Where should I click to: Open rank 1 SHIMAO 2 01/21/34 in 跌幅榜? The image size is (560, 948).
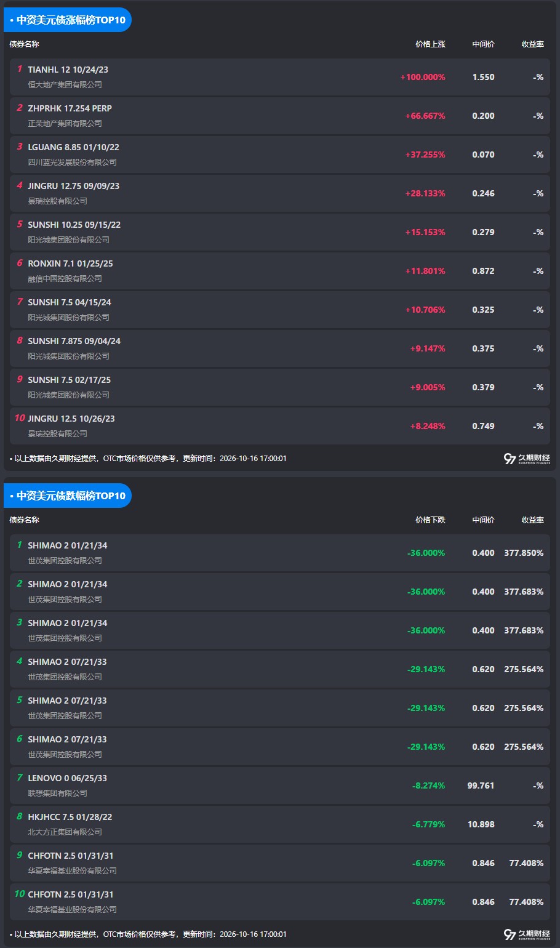point(280,553)
